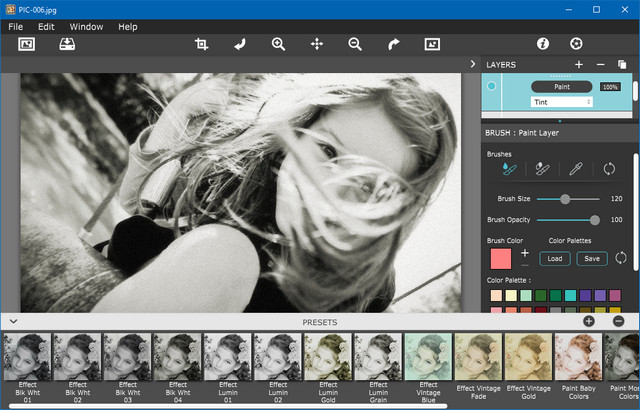640x410 pixels.
Task: Select the Pan/Move tool icon
Action: (317, 44)
